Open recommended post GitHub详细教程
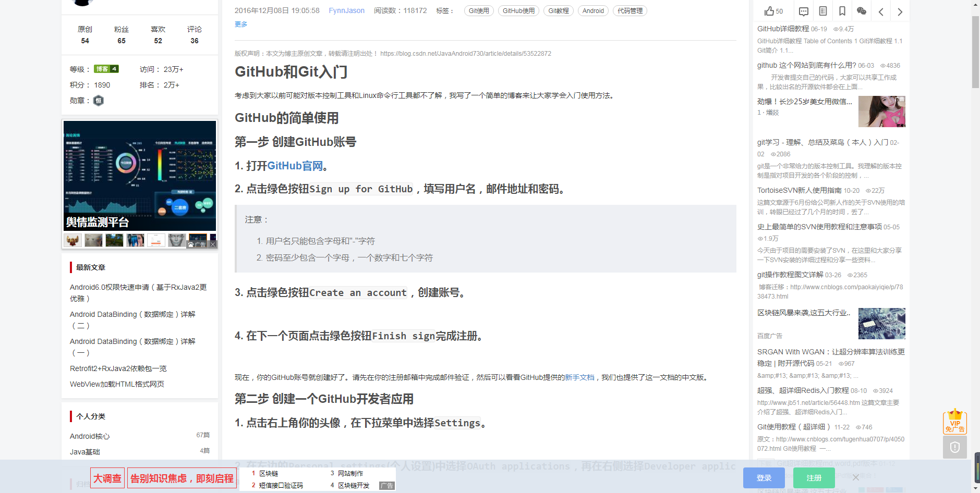This screenshot has width=980, height=493. pos(783,29)
